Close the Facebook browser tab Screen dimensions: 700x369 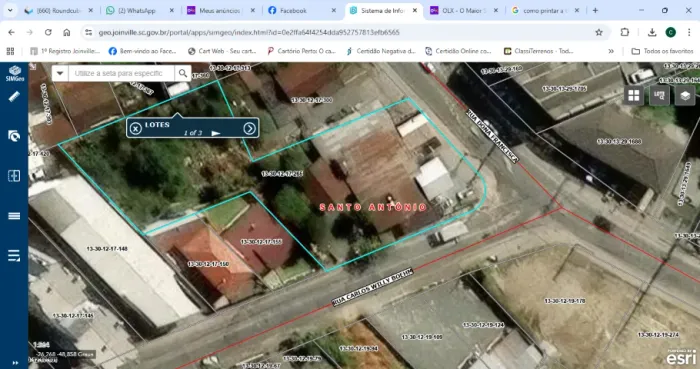point(333,10)
